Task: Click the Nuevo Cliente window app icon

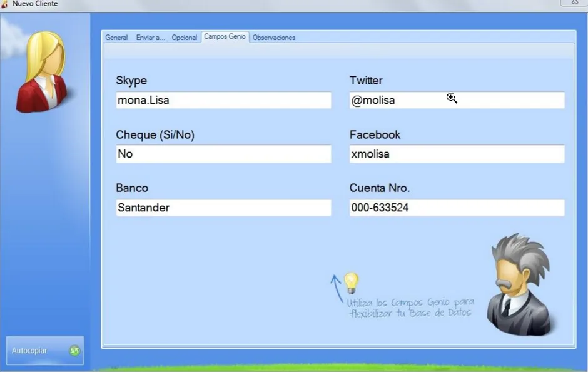Action: [4, 4]
